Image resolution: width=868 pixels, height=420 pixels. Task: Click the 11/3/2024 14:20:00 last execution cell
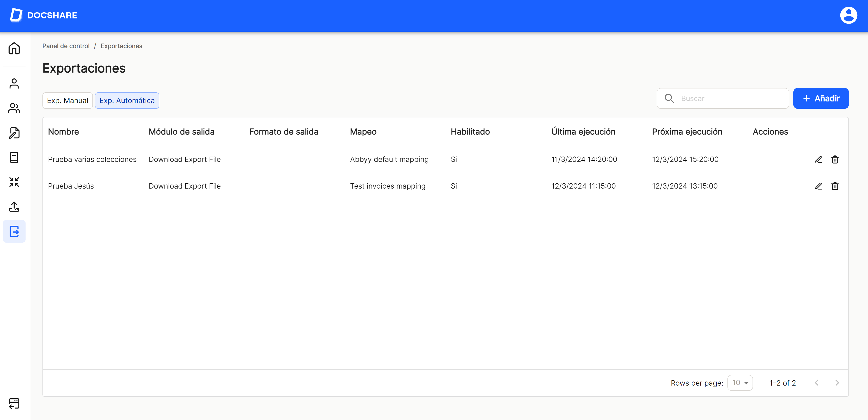tap(584, 159)
